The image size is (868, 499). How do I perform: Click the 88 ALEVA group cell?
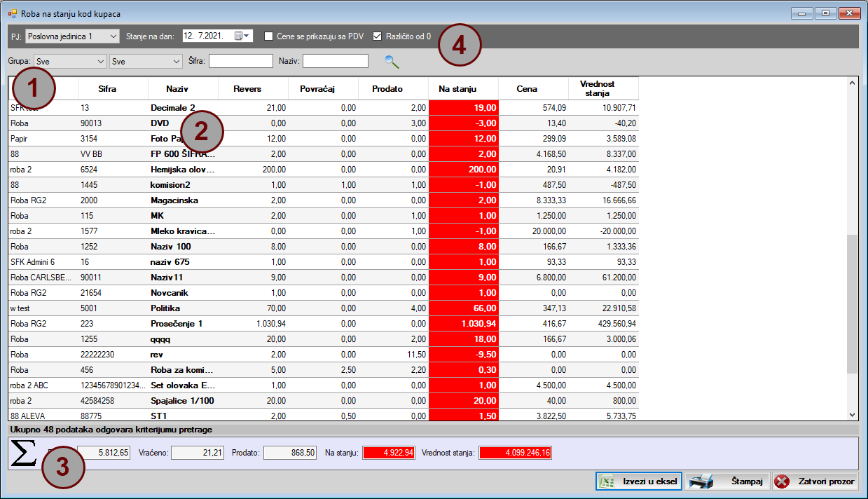coord(43,416)
